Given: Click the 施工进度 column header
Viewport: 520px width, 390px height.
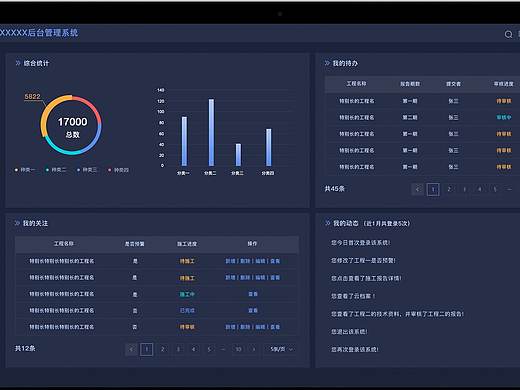Looking at the screenshot, I should [x=187, y=244].
